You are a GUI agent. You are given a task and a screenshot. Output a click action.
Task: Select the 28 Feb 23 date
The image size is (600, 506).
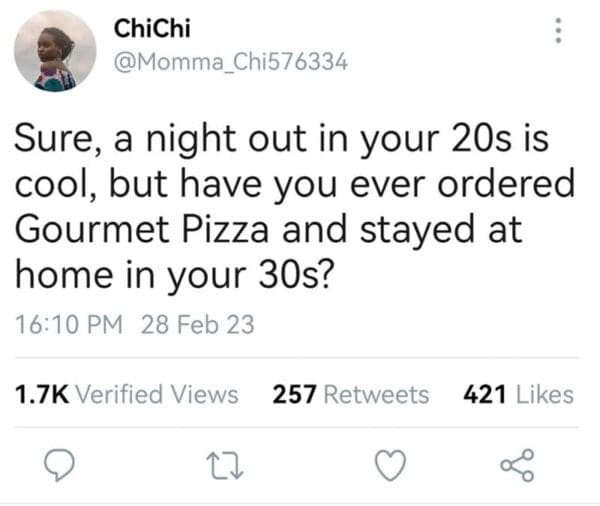click(x=198, y=325)
